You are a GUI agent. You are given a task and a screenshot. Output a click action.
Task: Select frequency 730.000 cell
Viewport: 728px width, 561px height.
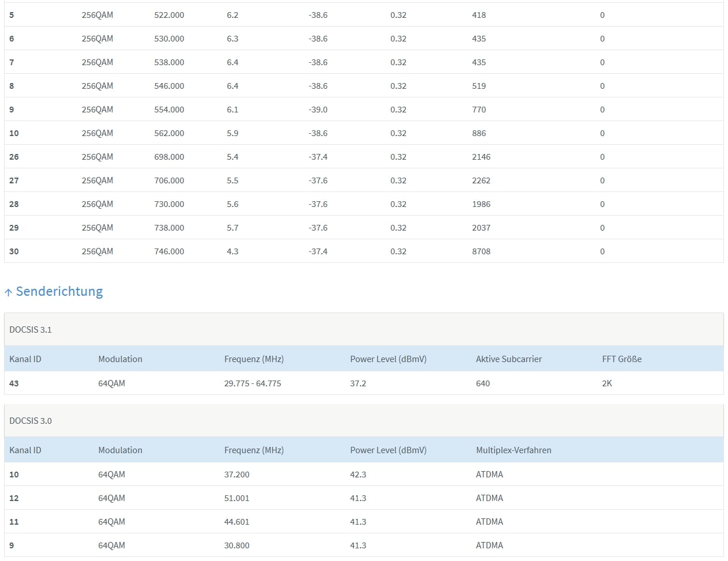169,204
